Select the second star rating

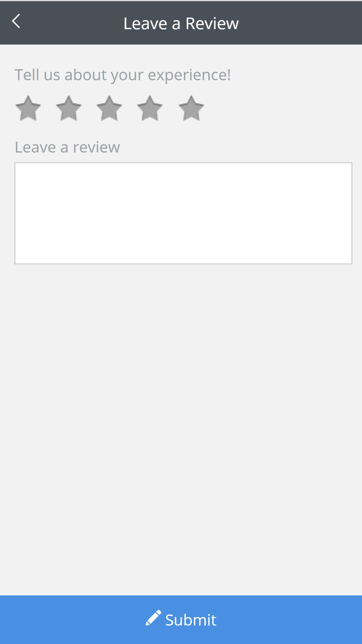68,108
